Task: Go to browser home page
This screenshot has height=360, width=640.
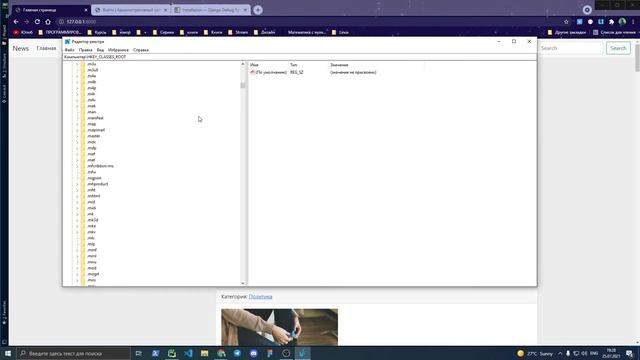Action: tap(48, 22)
